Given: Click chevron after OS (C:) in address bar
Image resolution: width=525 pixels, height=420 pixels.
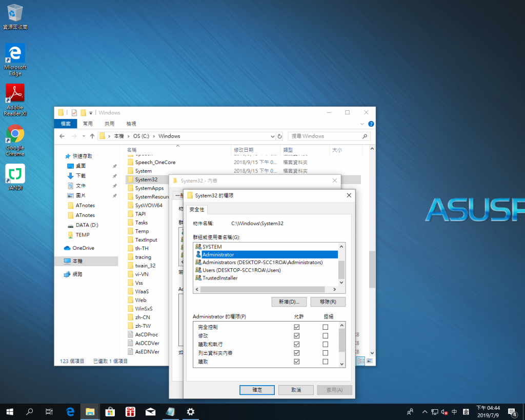Looking at the screenshot, I should click(154, 136).
